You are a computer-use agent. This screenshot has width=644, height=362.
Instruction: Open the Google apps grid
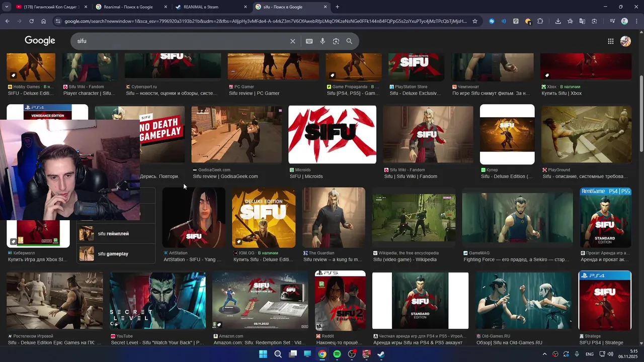click(x=610, y=41)
